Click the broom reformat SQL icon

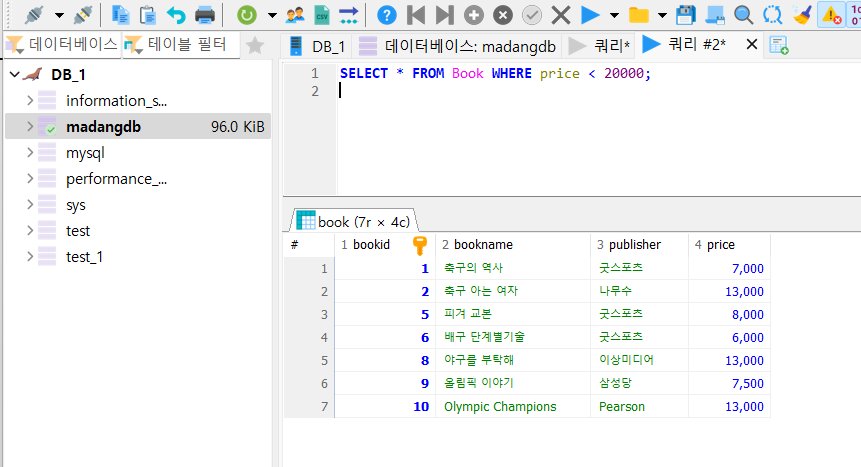802,15
